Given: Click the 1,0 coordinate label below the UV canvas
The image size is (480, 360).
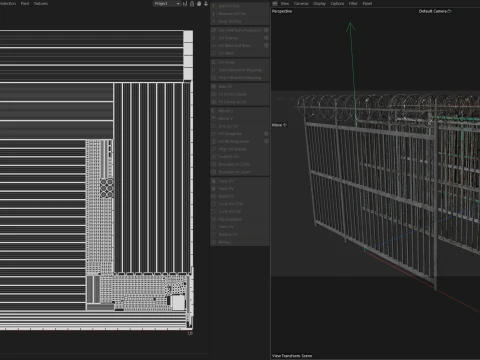Looking at the screenshot, I should (190, 333).
